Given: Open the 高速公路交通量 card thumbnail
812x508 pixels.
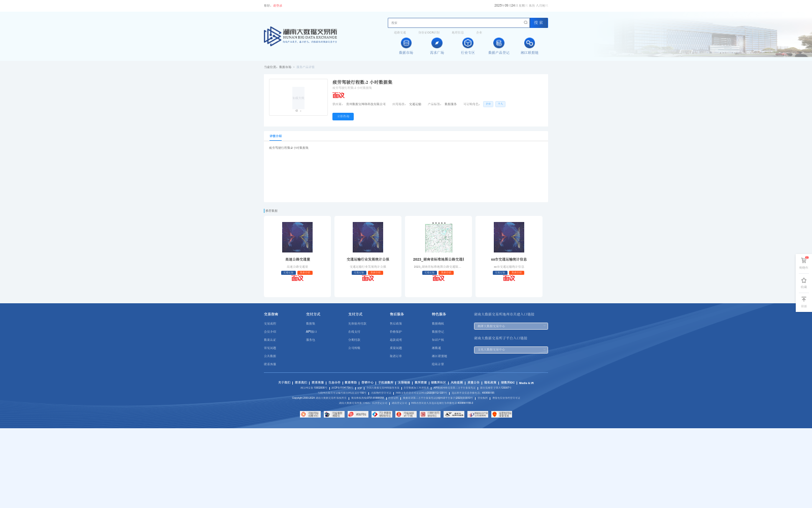Looking at the screenshot, I should tap(297, 237).
